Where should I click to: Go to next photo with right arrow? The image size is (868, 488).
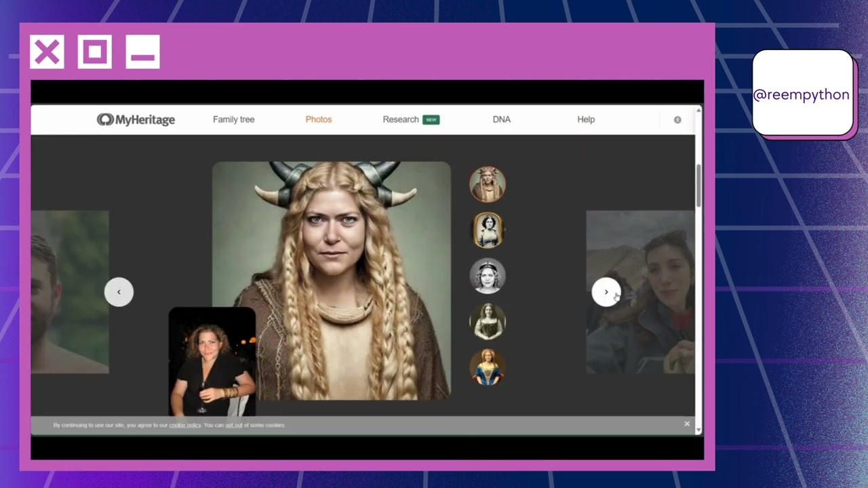[606, 292]
